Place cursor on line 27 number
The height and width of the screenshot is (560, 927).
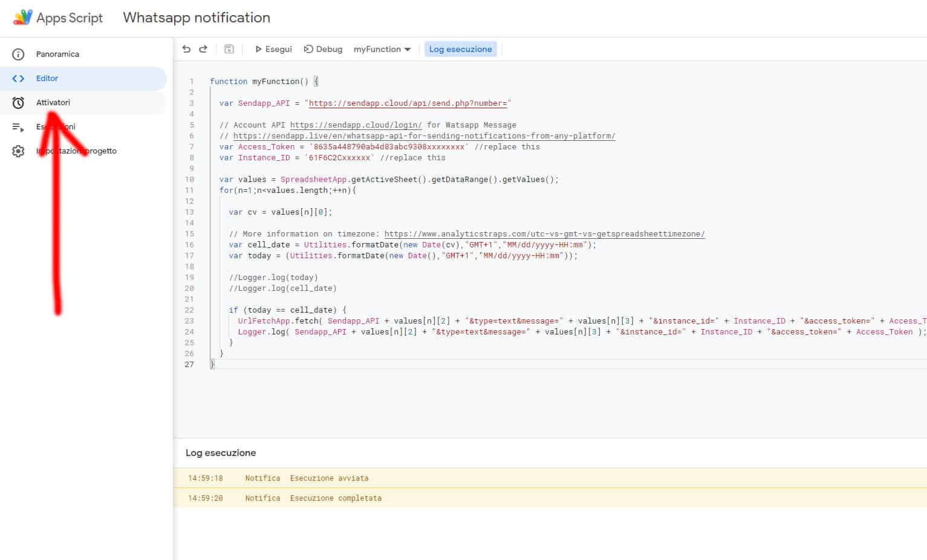tap(189, 365)
